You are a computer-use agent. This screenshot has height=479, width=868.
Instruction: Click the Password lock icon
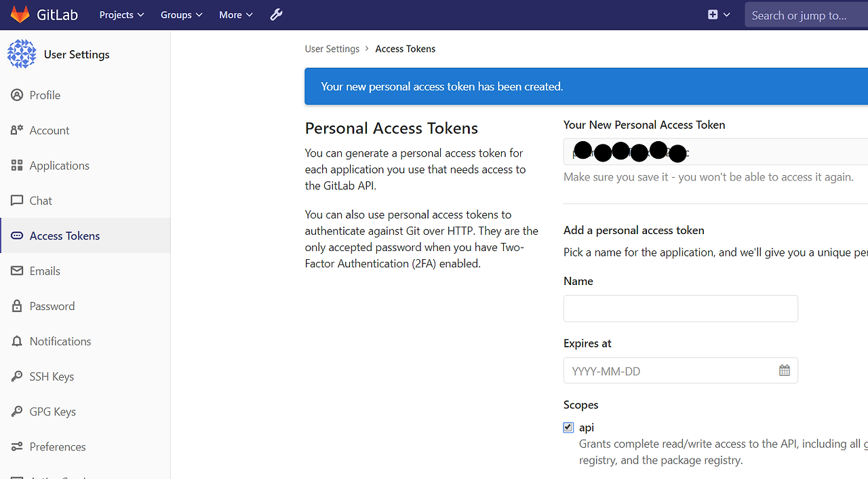coord(16,306)
